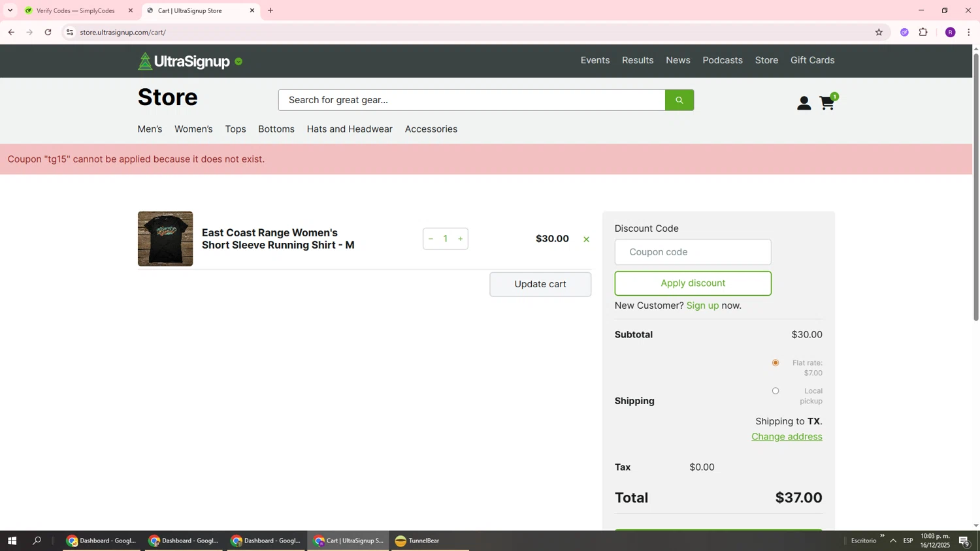Open TunnelBear from the taskbar
980x551 pixels.
429,541
